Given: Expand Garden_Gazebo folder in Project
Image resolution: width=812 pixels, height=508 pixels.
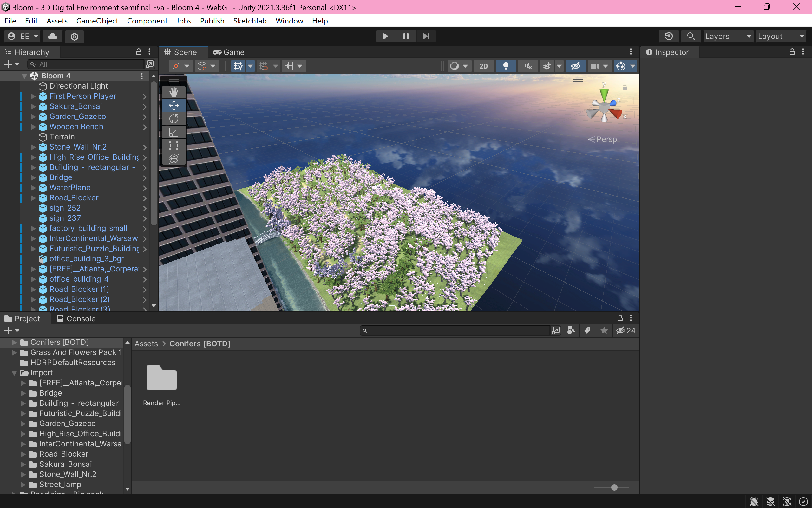Looking at the screenshot, I should click(x=23, y=424).
